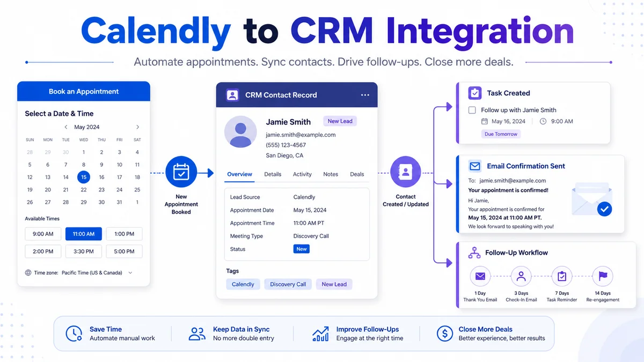Open the Notes tab
This screenshot has width=644, height=362.
point(331,174)
